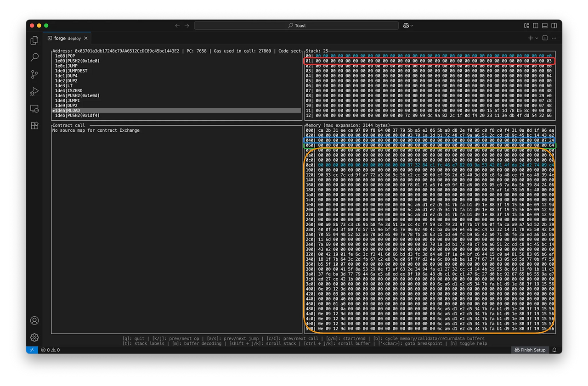588x386 pixels.
Task: Open the Extensions view
Action: (34, 125)
